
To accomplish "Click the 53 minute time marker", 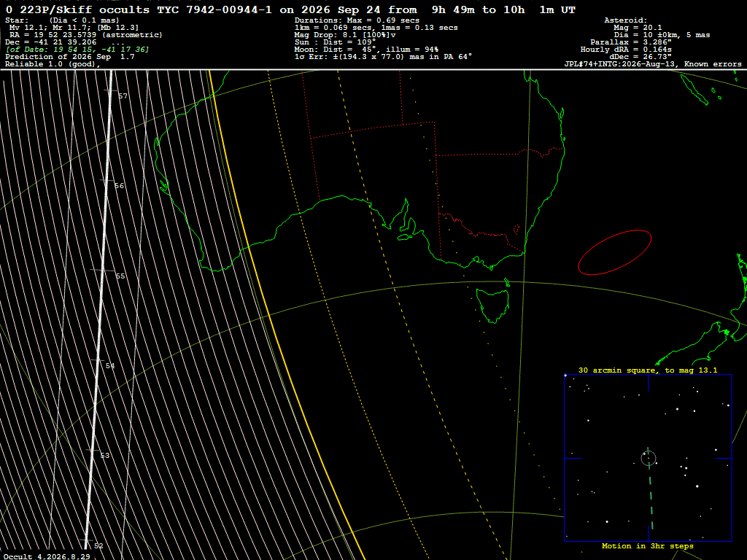I will tap(105, 456).
